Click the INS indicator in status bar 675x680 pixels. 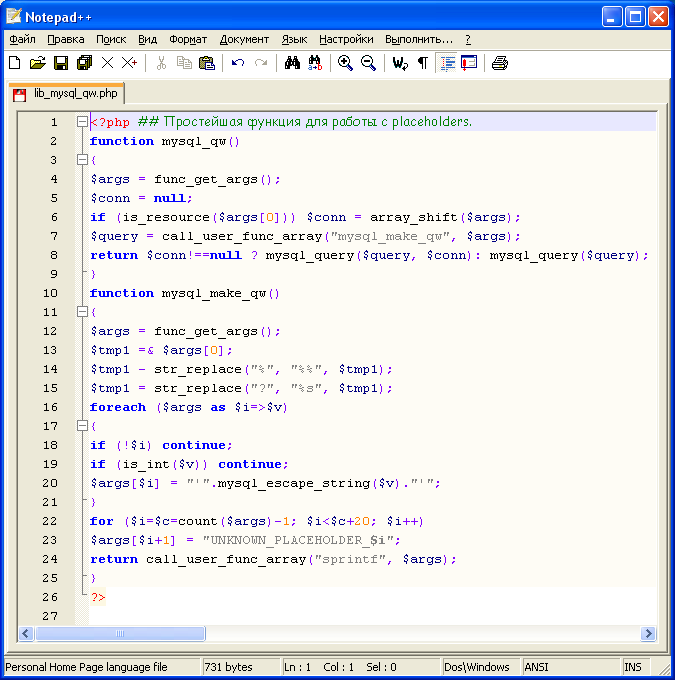633,667
